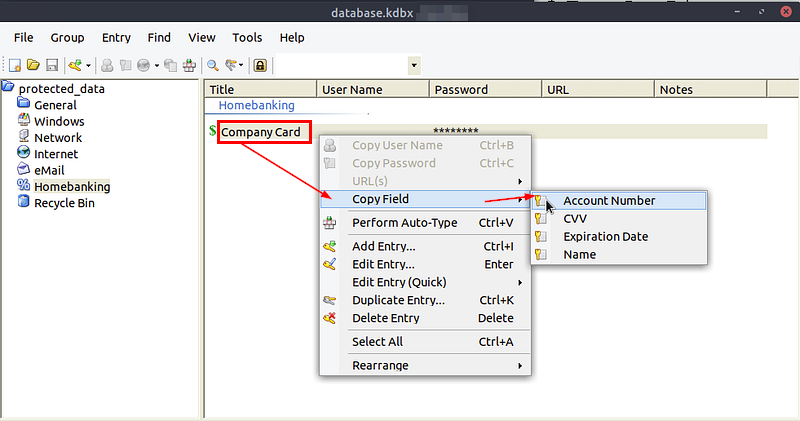Choose Duplicate Entry... in context menu
This screenshot has width=800, height=421.
pos(425,300)
